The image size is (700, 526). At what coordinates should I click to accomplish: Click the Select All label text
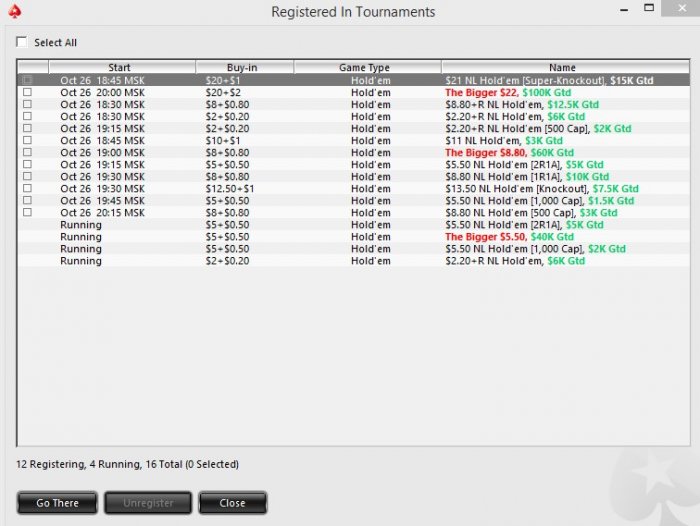click(x=55, y=42)
